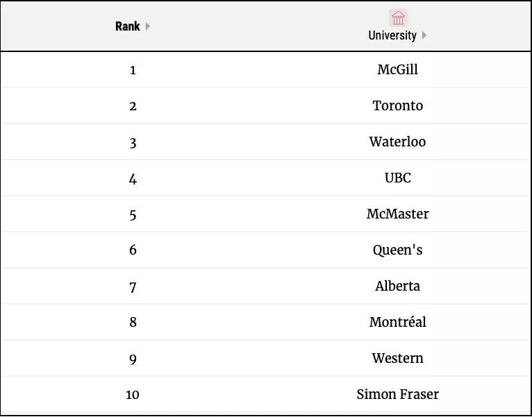Screen dimensions: 532x417
Task: Click the University column header text
Action: pyautogui.click(x=392, y=35)
